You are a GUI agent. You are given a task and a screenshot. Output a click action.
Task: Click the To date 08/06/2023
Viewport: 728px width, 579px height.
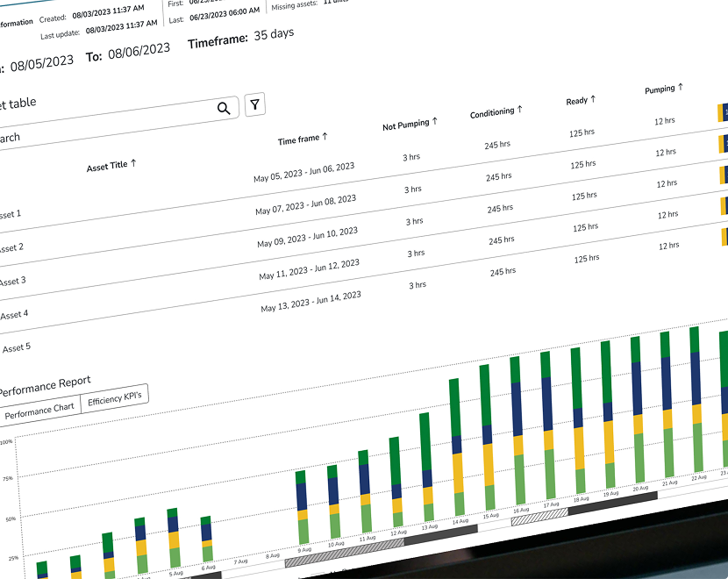click(x=139, y=50)
